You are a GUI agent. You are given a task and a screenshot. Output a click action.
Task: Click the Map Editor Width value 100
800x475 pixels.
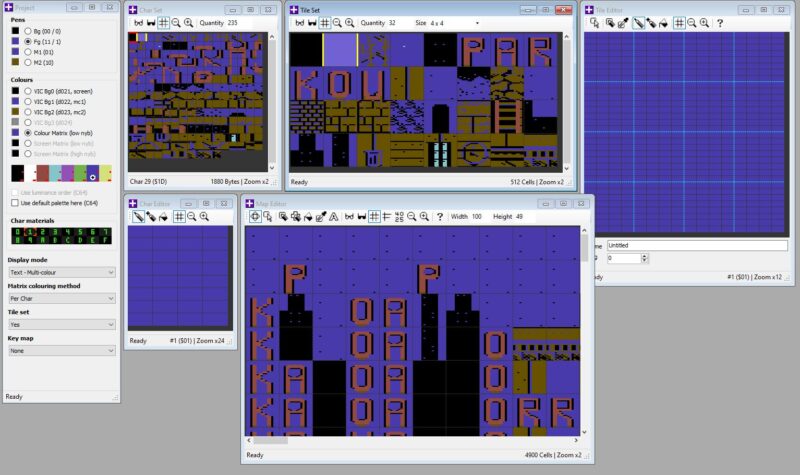[x=477, y=217]
